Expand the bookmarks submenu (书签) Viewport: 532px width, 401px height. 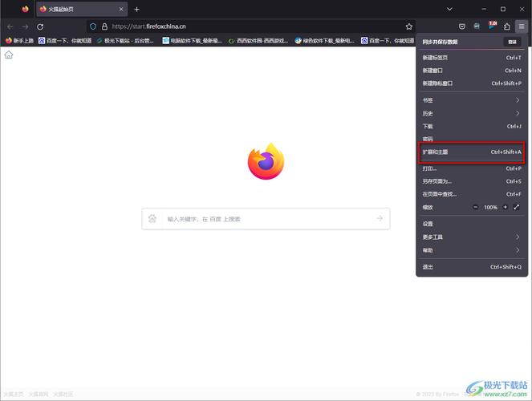(x=472, y=100)
